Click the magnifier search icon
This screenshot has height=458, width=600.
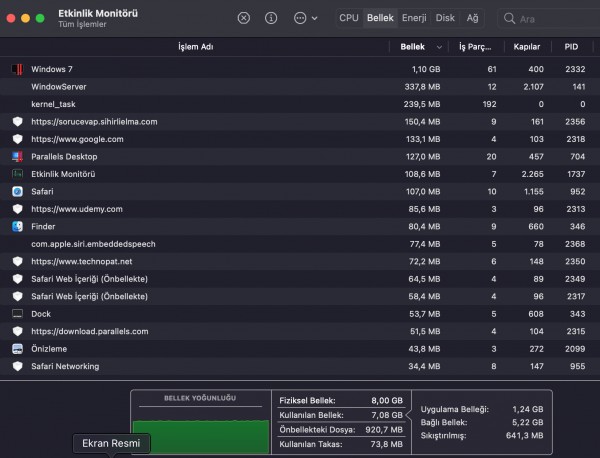tap(509, 18)
